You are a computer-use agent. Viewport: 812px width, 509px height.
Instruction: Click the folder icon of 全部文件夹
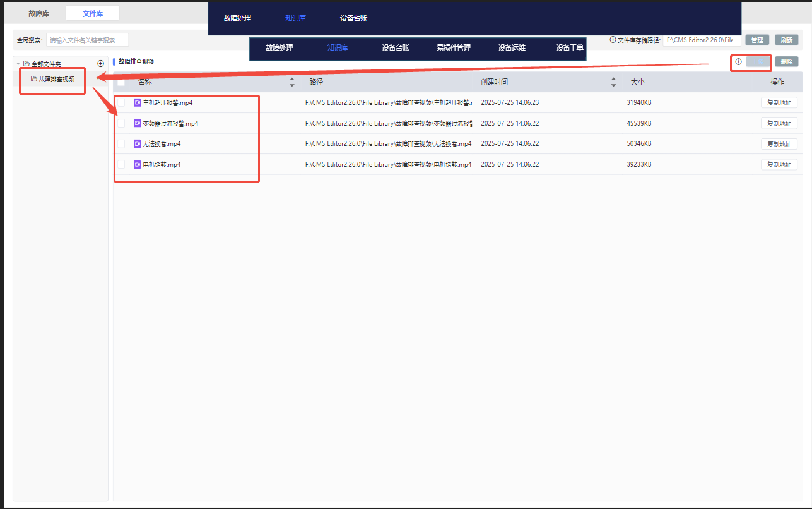pyautogui.click(x=26, y=64)
